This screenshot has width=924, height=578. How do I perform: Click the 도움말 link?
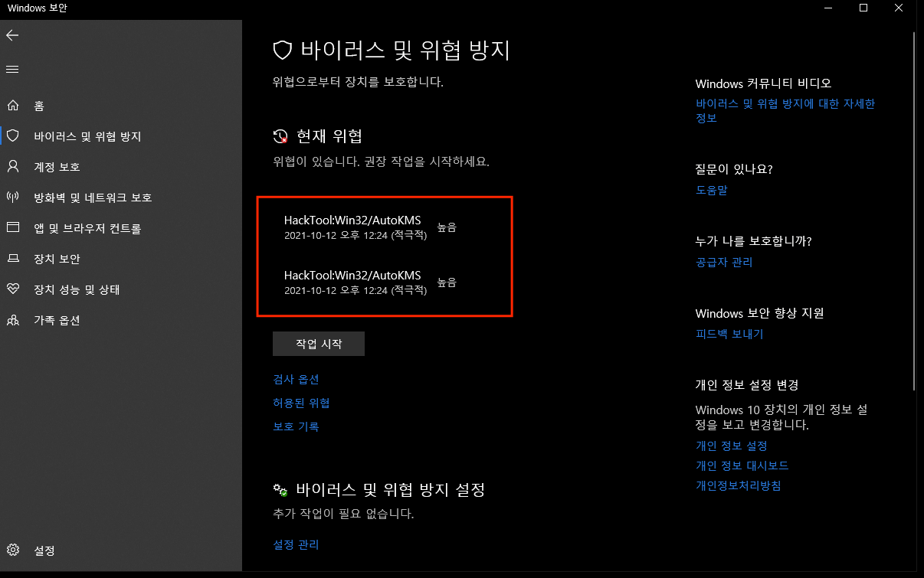pyautogui.click(x=712, y=191)
